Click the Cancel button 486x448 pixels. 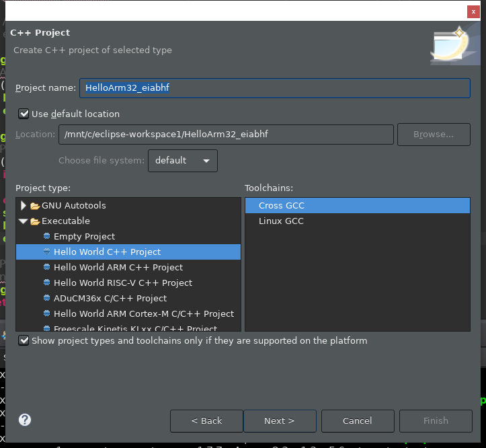357,421
